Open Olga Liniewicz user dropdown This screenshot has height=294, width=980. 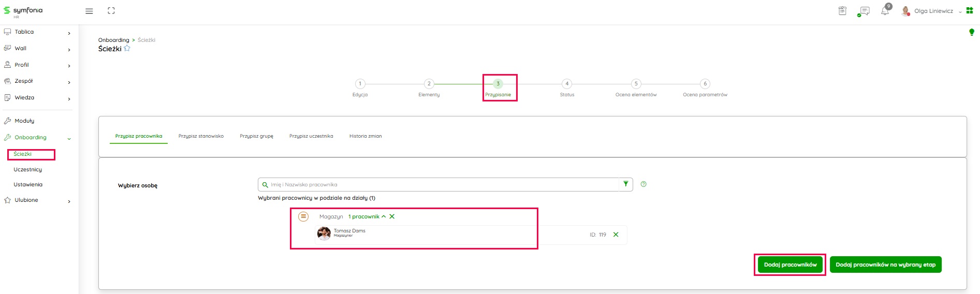(x=960, y=11)
